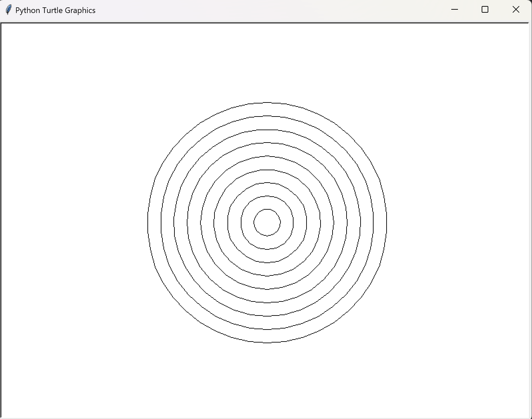Click the outermost ring of the circles
Viewport: 532px width, 419px height.
pos(380,222)
